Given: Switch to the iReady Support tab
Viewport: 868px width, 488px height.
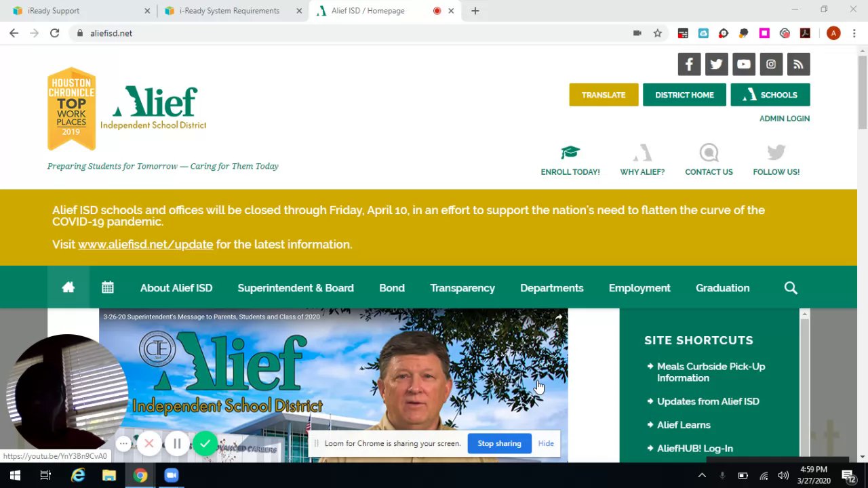Looking at the screenshot, I should pos(81,11).
